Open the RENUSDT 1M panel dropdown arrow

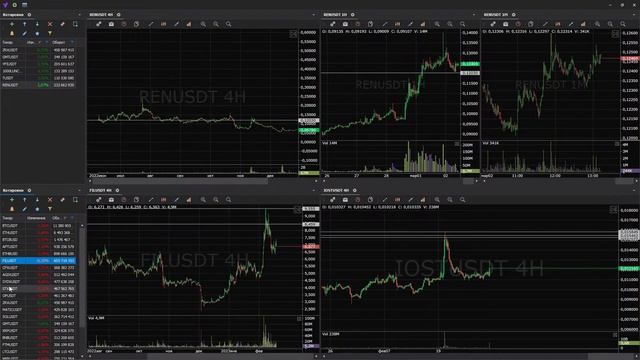[635, 15]
